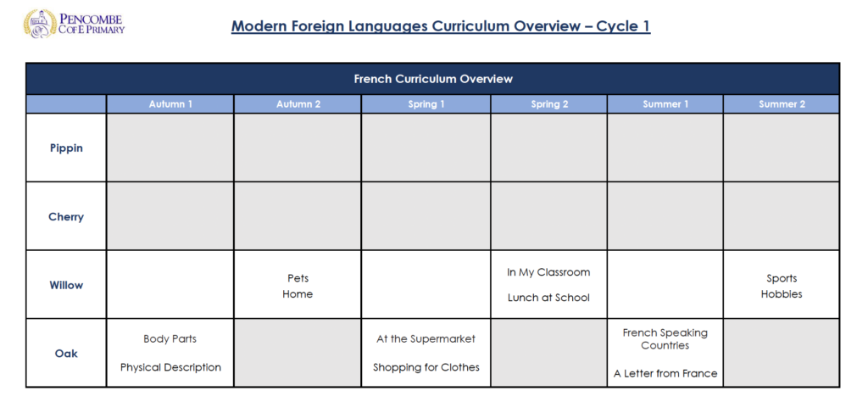The image size is (868, 413).
Task: Click the Pencombe CofE Primary logo
Action: pos(74,23)
